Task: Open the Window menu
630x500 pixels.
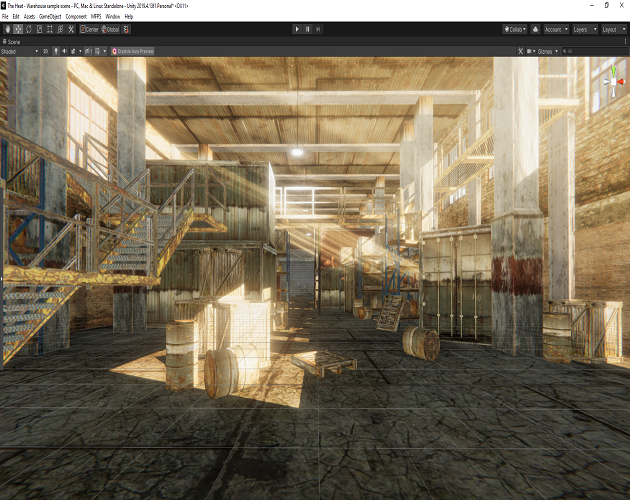Action: [112, 17]
